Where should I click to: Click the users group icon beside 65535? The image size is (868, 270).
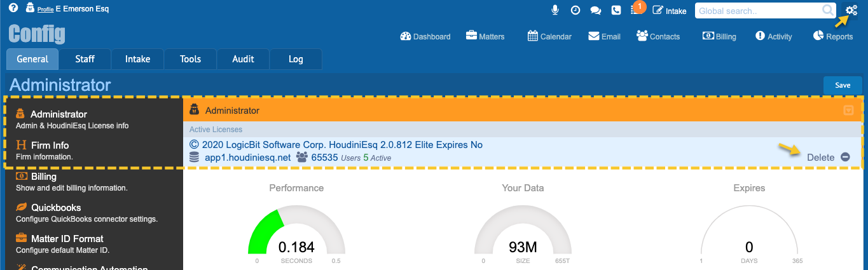click(303, 157)
